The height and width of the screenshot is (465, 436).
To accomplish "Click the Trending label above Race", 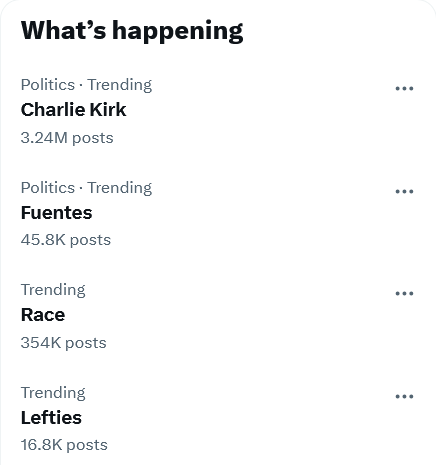I will (53, 290).
